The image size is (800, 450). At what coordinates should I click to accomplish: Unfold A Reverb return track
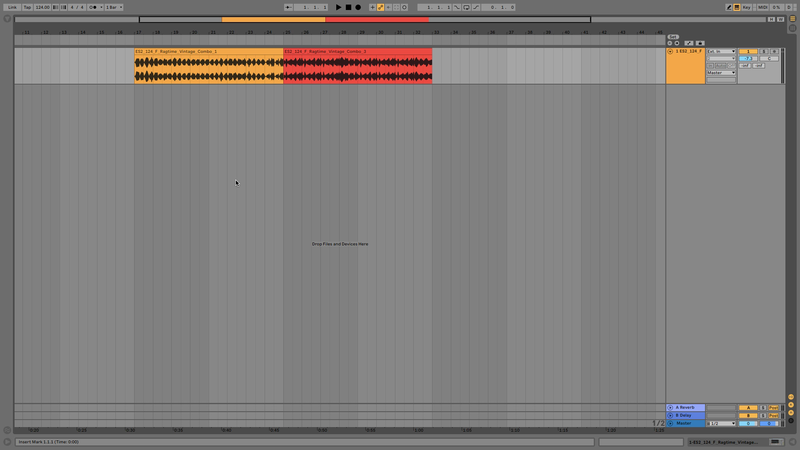(670, 408)
